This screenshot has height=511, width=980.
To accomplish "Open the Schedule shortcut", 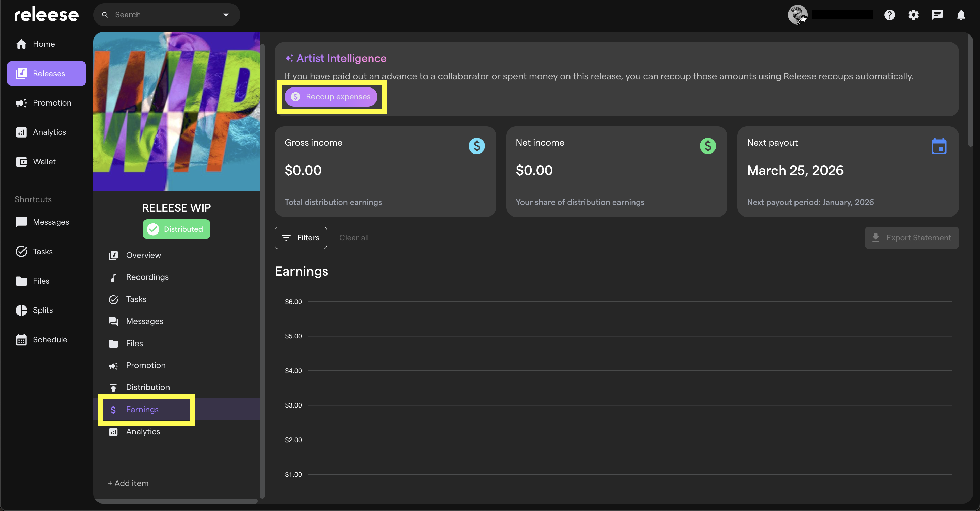I will point(46,340).
